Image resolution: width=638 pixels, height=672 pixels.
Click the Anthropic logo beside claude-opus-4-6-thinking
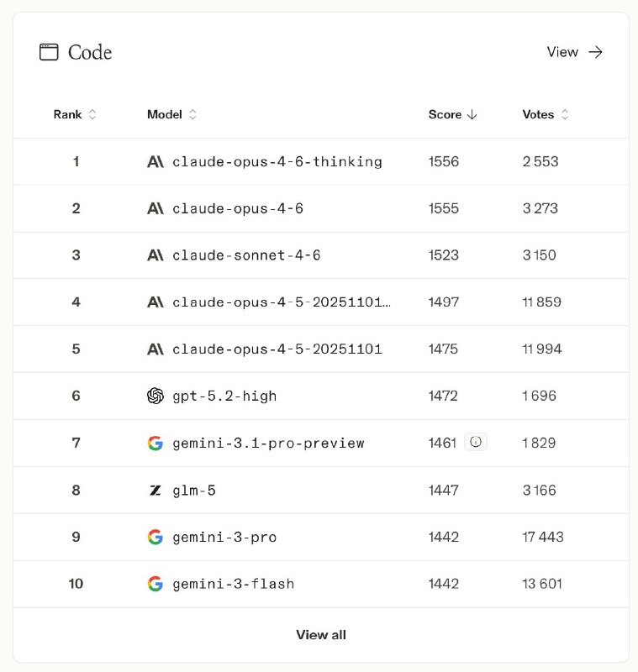[x=156, y=161]
